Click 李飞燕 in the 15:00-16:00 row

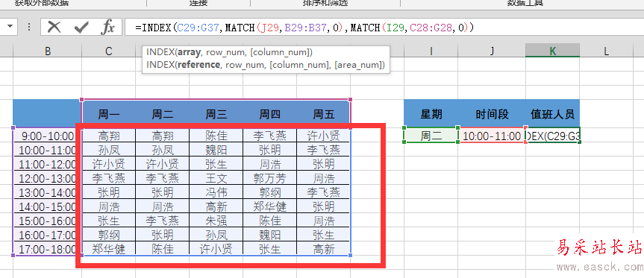point(162,221)
